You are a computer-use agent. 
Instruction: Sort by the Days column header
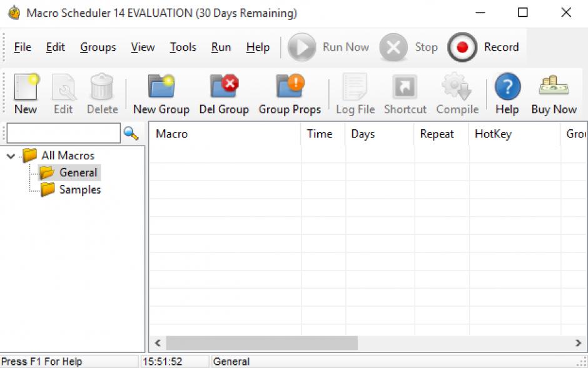380,134
